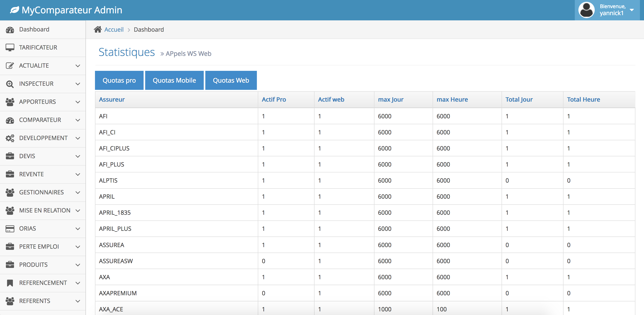Click the COMPARATEUR gauge icon
The width and height of the screenshot is (644, 315).
[10, 120]
